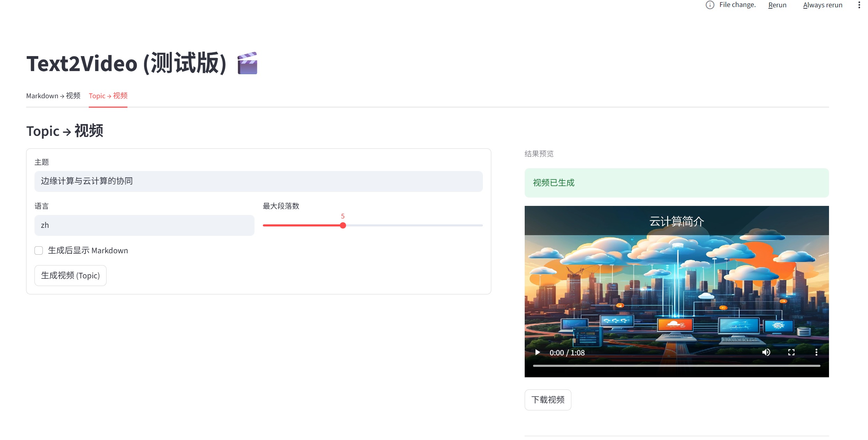Enter fullscreen mode on the video
The image size is (868, 440).
(x=791, y=352)
